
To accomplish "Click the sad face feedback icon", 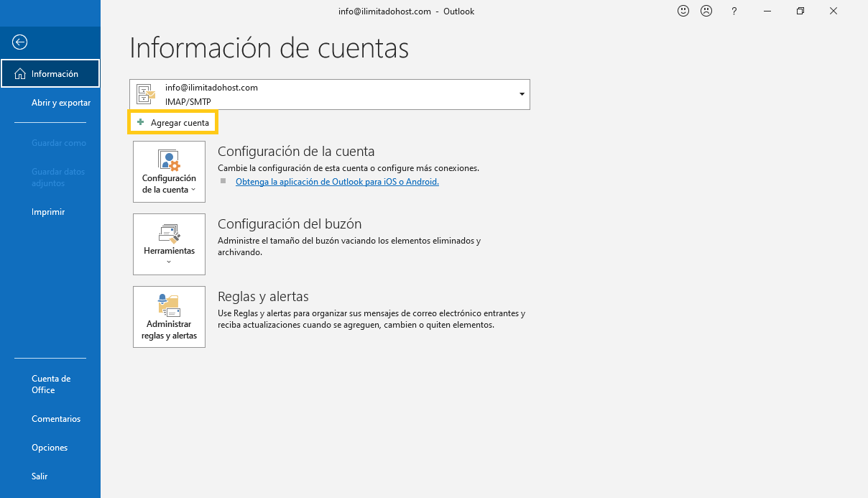I will coord(706,11).
